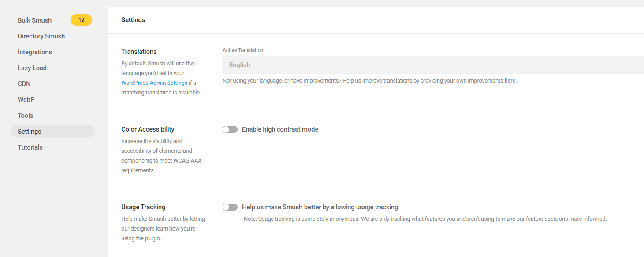
Task: Toggle the high contrast mode switch
Action: (x=230, y=129)
